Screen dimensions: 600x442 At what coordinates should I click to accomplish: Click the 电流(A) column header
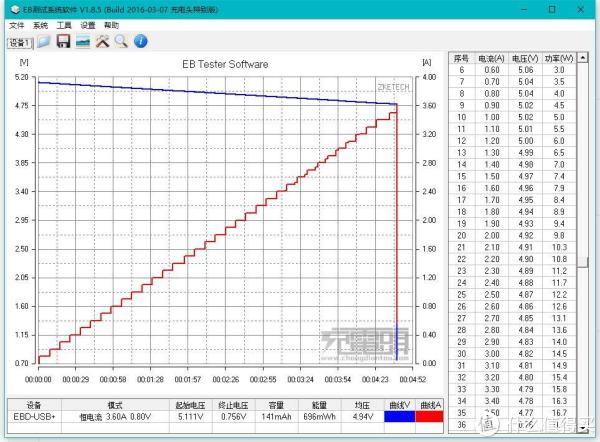click(x=491, y=58)
